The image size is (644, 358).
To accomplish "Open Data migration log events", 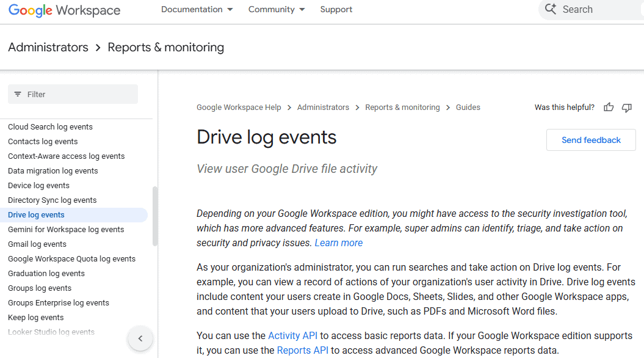I will click(53, 171).
